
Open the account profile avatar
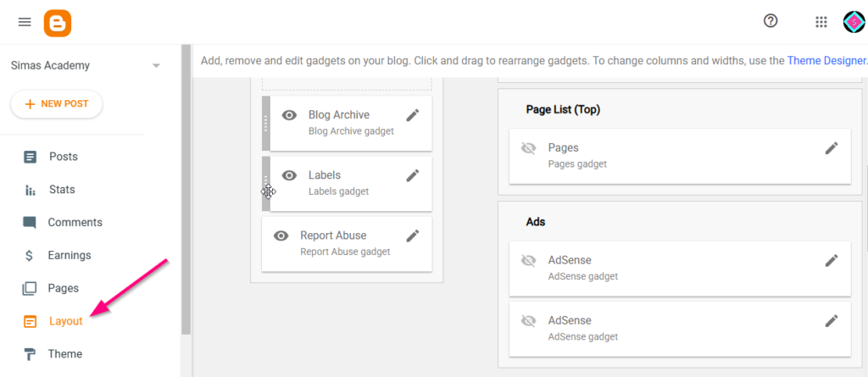point(854,21)
